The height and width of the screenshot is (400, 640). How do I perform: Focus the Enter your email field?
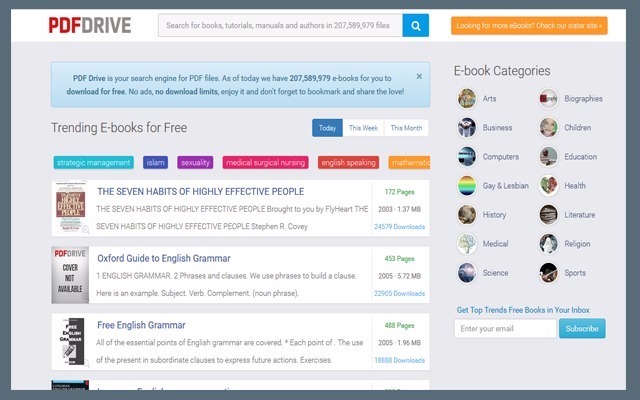(505, 328)
